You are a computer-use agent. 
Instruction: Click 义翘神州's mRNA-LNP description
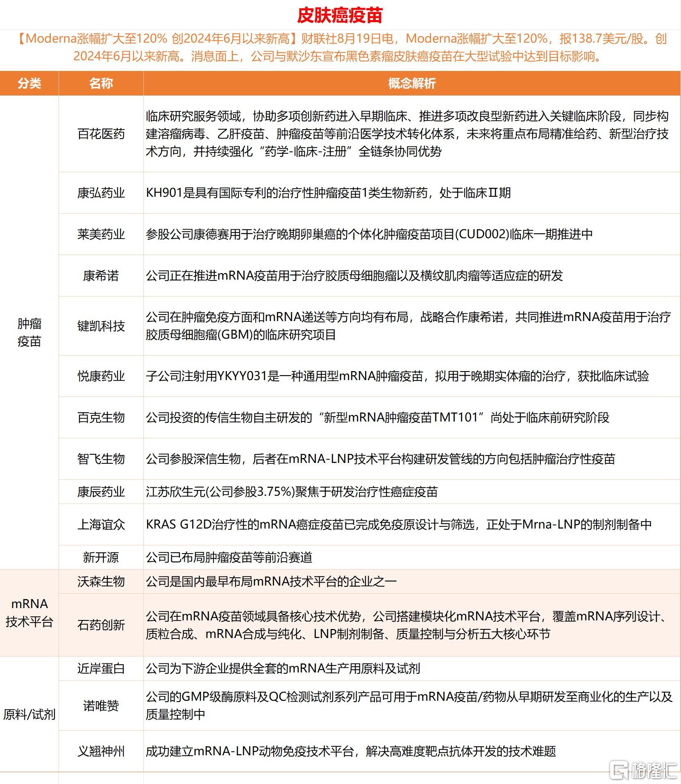(x=351, y=751)
